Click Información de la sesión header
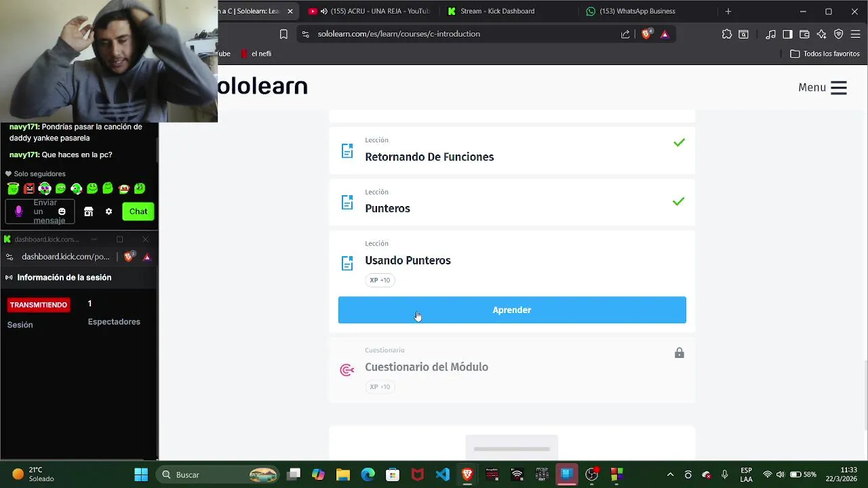This screenshot has width=868, height=488. click(64, 277)
